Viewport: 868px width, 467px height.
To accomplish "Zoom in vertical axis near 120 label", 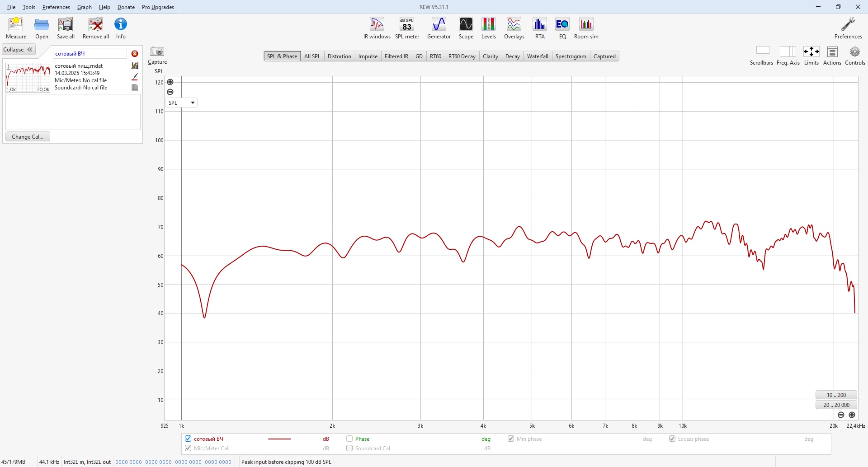I will [x=170, y=82].
